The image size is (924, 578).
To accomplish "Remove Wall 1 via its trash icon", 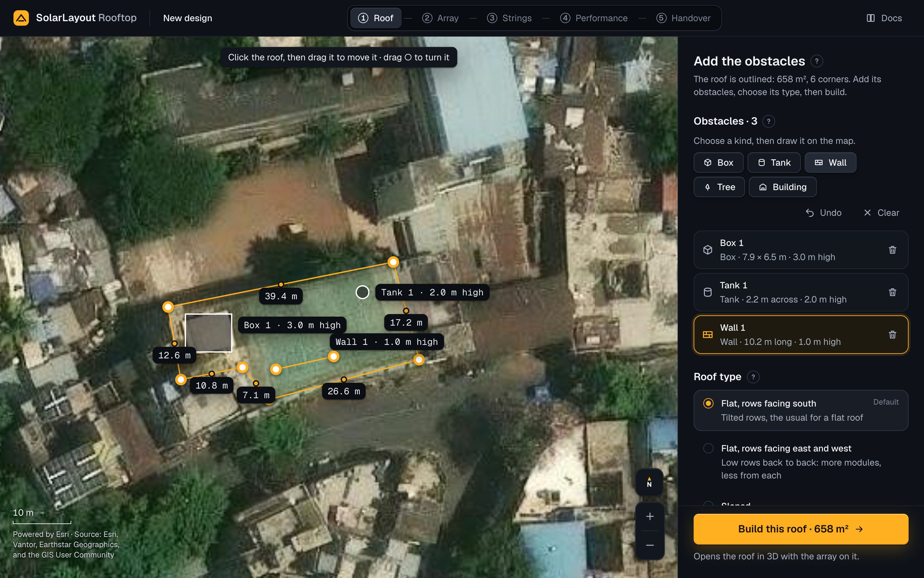I will point(892,335).
